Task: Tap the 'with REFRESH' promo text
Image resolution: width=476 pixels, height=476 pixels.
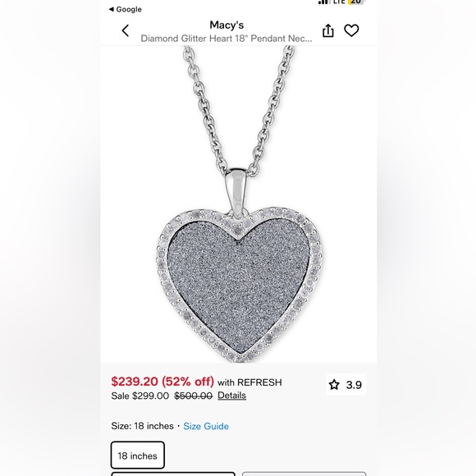Action: [249, 382]
